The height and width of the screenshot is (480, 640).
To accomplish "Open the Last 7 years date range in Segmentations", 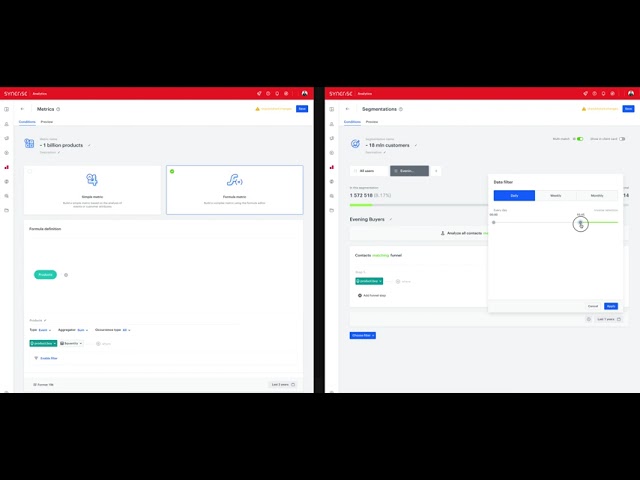I will (609, 319).
